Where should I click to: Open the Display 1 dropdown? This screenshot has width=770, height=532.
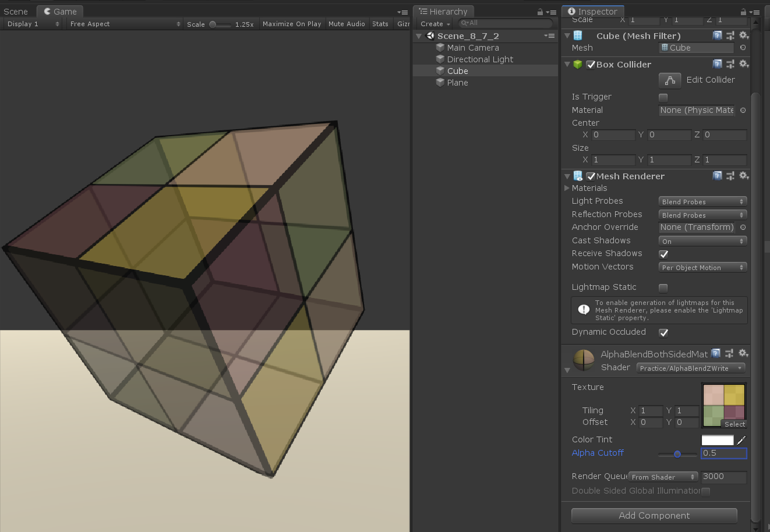33,24
